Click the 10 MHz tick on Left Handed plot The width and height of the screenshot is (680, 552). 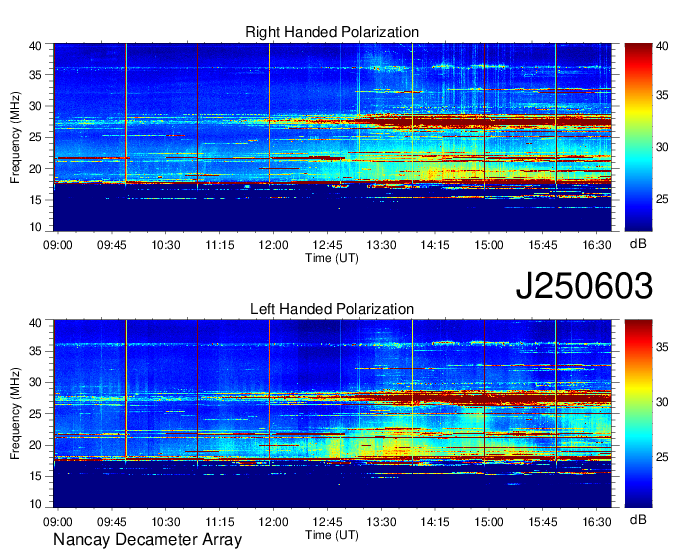point(35,503)
